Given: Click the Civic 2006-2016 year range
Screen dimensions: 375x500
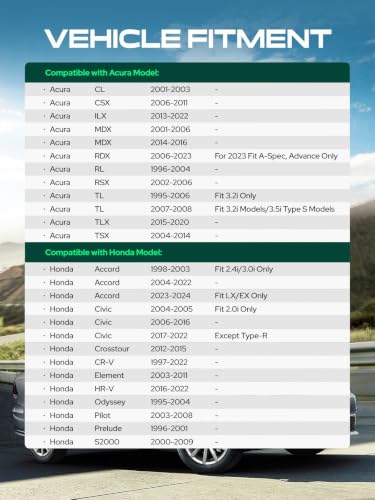Looking at the screenshot, I should coord(170,322).
